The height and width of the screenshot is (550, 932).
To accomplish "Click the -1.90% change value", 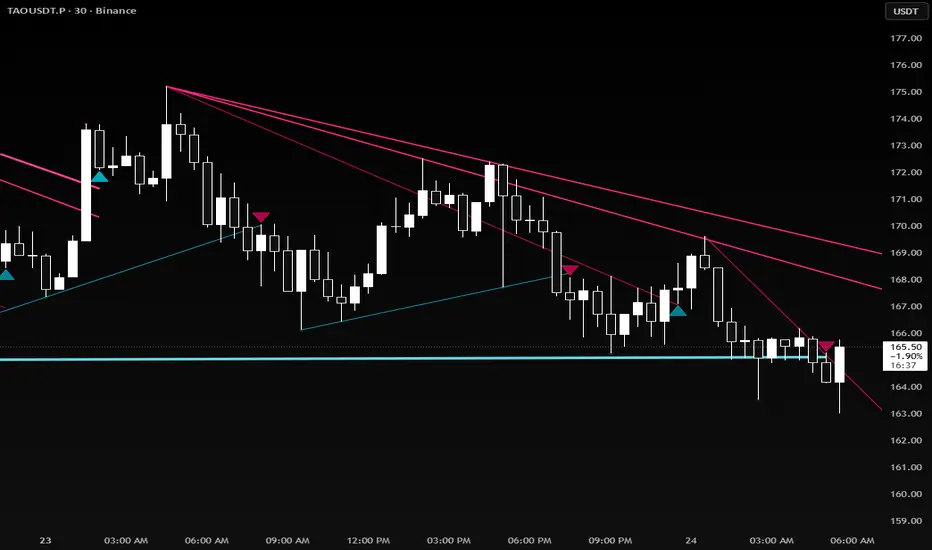I will (x=906, y=356).
